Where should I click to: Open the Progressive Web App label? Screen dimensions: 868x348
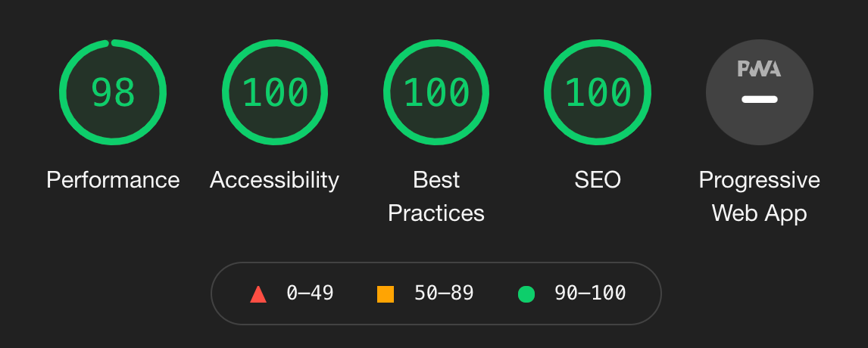pos(759,197)
